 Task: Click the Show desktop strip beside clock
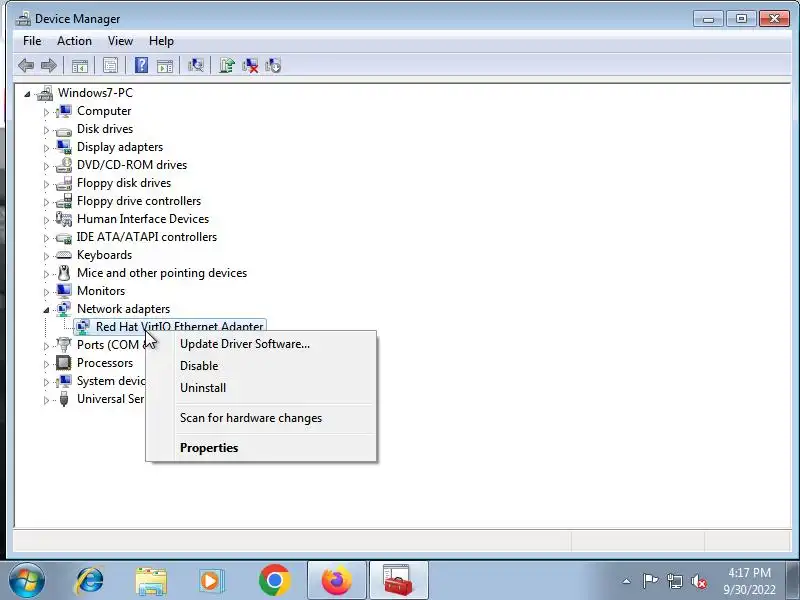point(795,581)
